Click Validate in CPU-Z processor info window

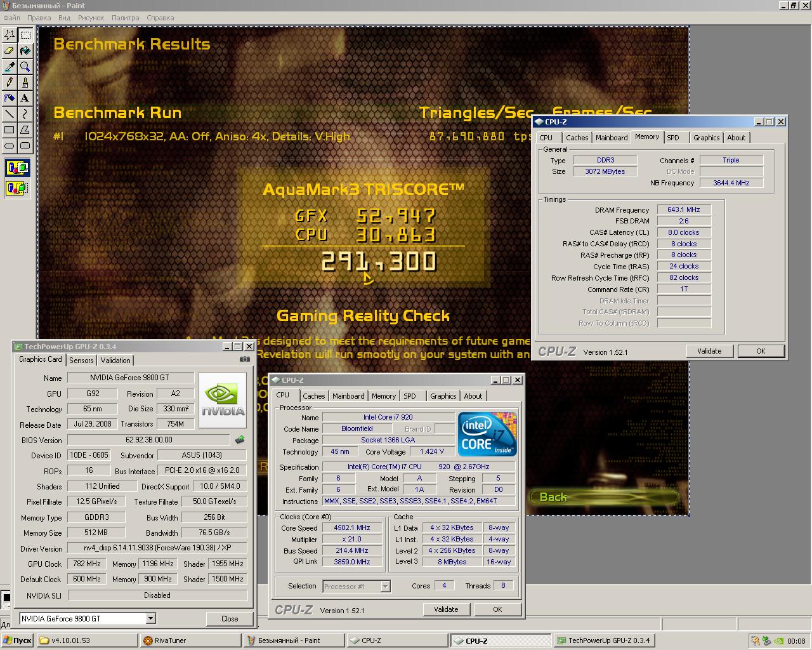point(446,609)
